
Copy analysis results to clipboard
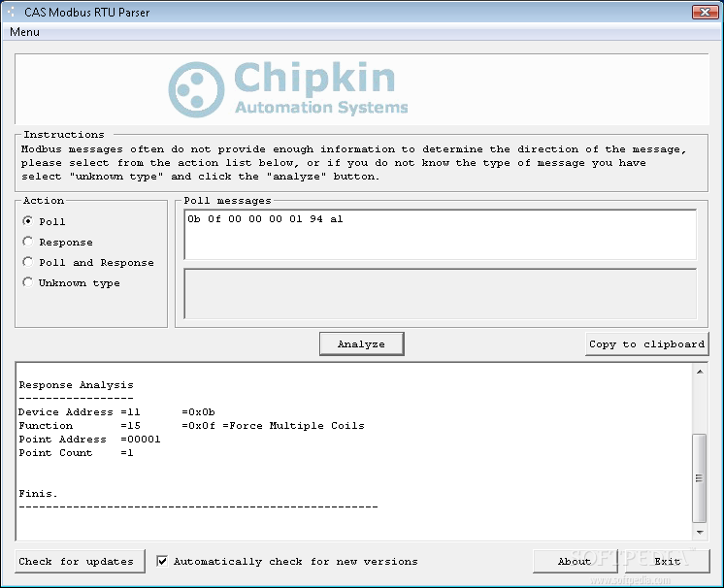(646, 343)
